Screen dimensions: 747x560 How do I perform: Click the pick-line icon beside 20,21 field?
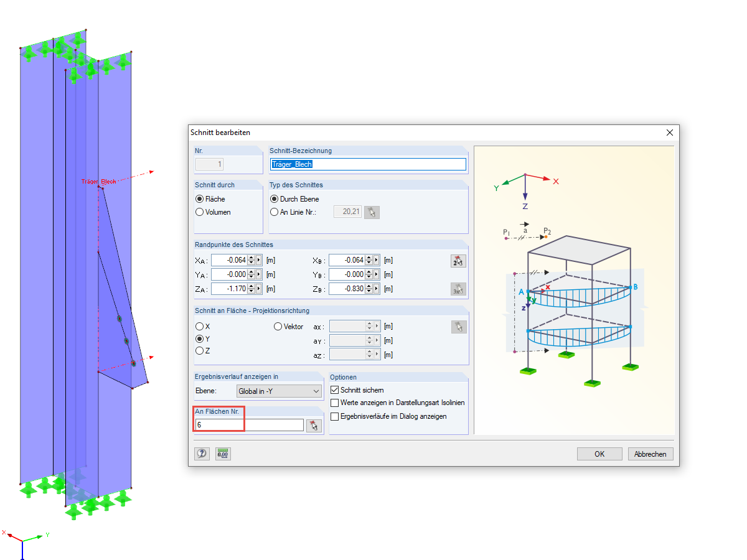pos(372,212)
